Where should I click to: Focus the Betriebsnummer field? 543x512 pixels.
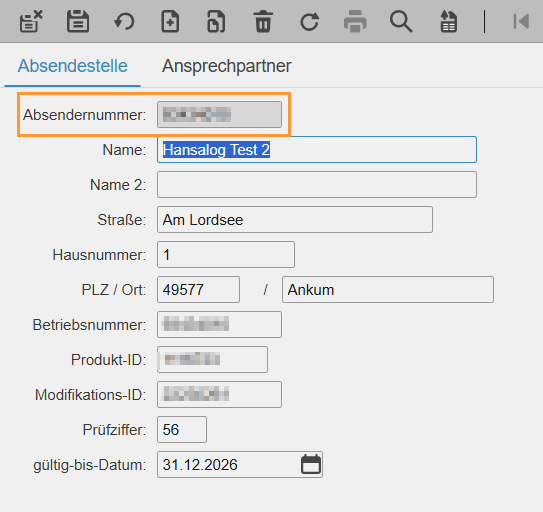[219, 325]
